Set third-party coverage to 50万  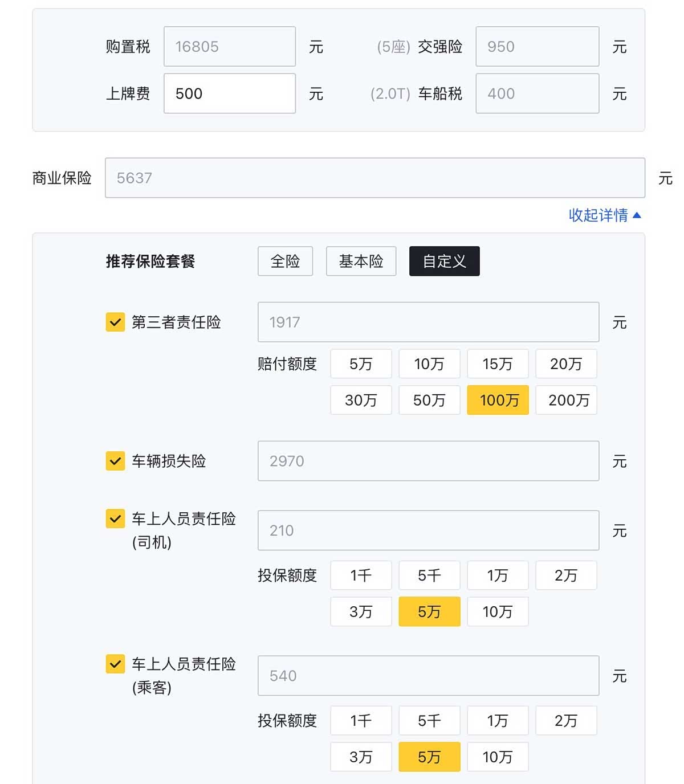pyautogui.click(x=429, y=400)
